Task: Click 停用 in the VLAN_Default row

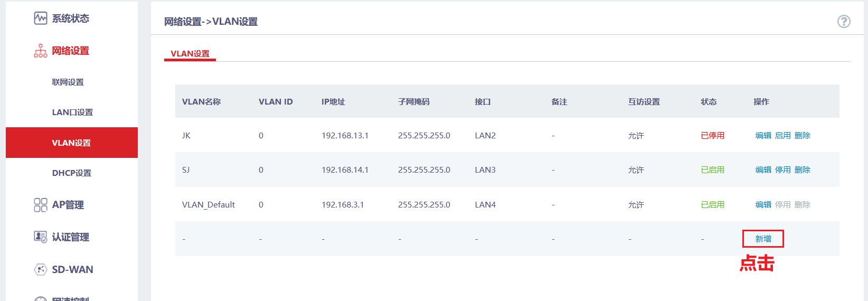Action: coord(782,205)
